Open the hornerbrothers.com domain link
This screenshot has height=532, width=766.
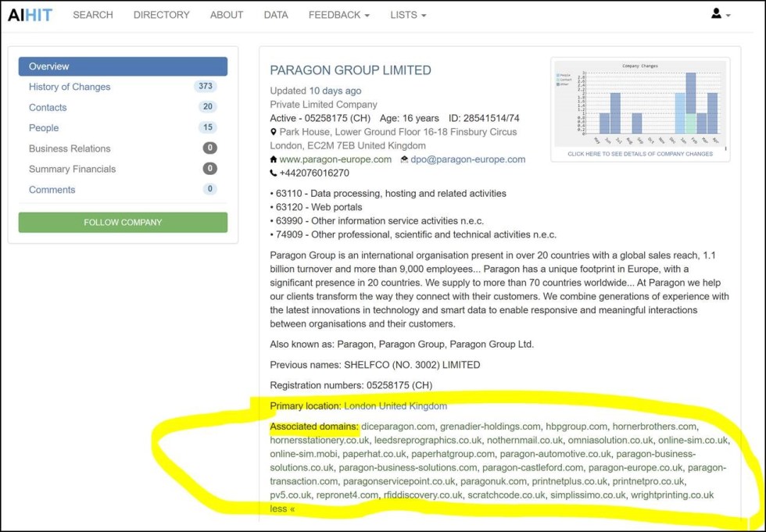pos(654,427)
